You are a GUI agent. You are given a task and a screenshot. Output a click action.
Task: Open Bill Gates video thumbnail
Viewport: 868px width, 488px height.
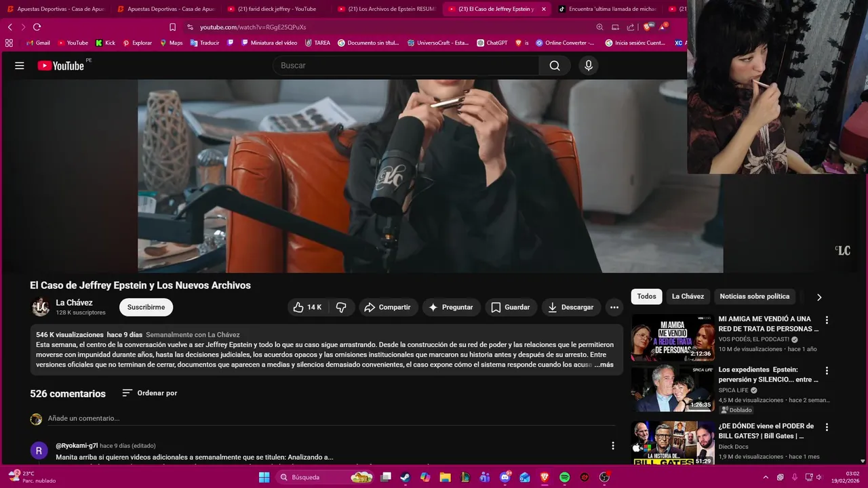click(672, 443)
